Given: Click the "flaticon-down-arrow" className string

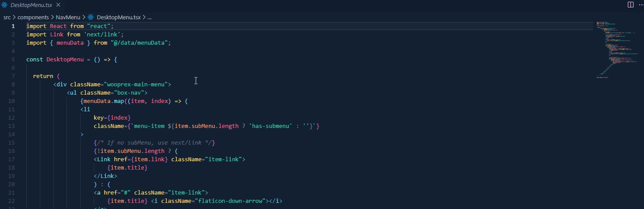Looking at the screenshot, I should 232,201.
